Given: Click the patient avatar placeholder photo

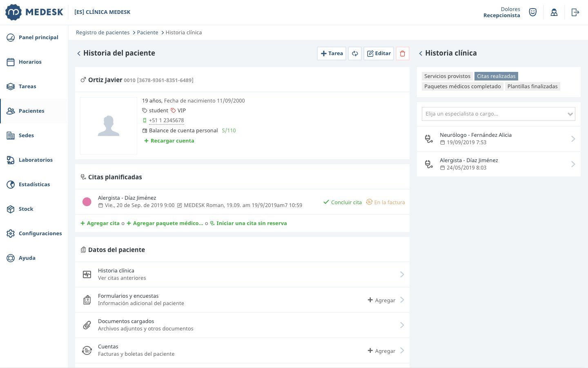Looking at the screenshot, I should tap(109, 126).
